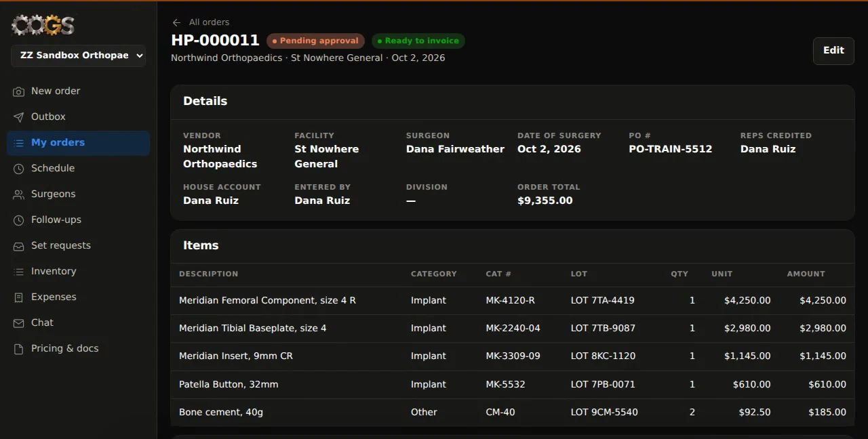The width and height of the screenshot is (868, 439).
Task: Click surgeon name Dana Fairweather
Action: pyautogui.click(x=455, y=149)
